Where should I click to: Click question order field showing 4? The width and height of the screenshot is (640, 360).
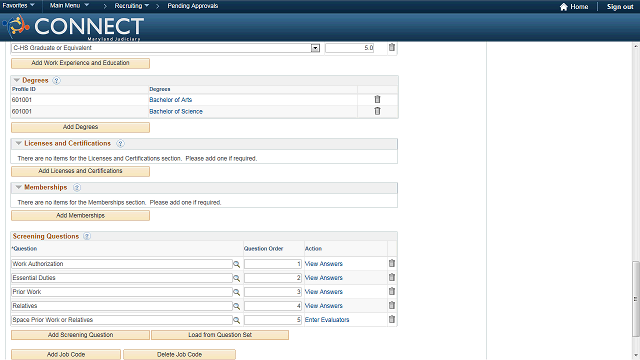point(273,306)
